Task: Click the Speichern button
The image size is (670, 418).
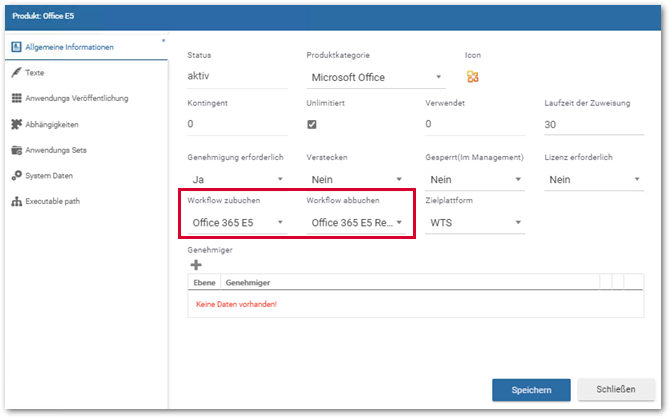Action: [x=531, y=390]
